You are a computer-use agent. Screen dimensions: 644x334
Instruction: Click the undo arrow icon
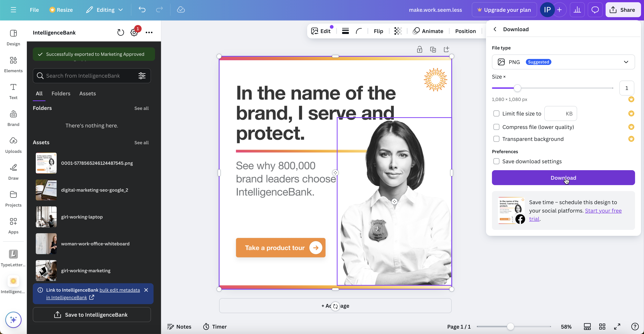142,10
